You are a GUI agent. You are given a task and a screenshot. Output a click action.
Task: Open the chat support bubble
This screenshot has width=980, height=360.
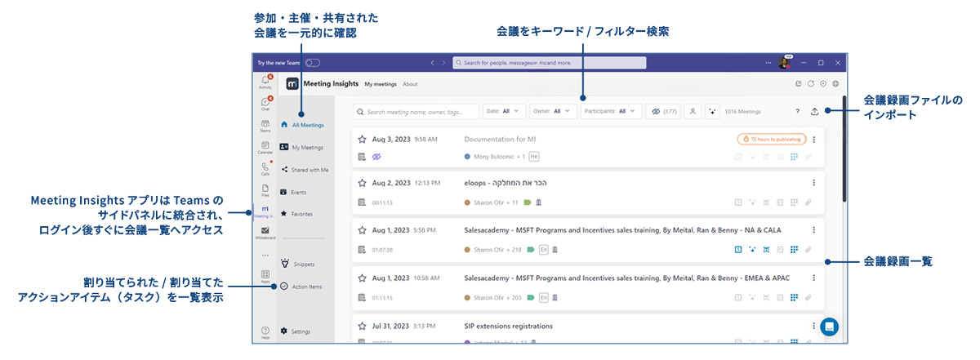830,327
